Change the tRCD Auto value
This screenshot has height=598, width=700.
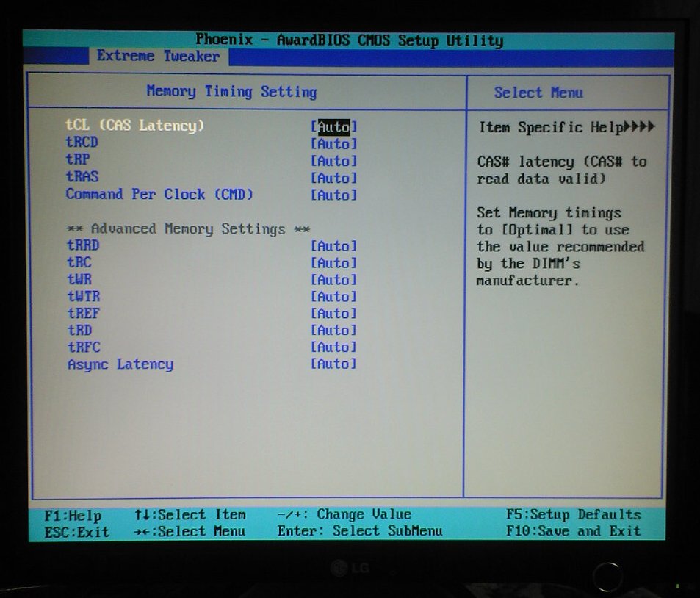[334, 144]
